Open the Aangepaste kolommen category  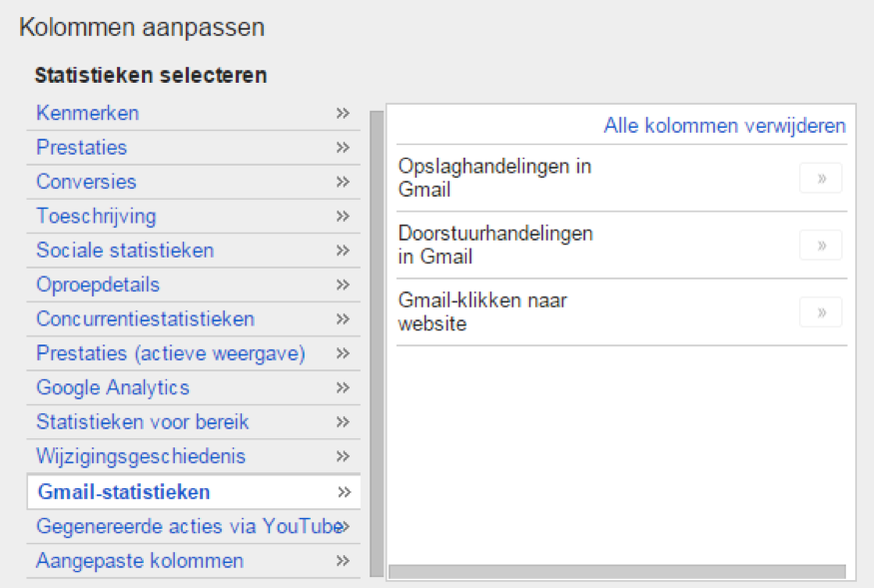[194, 561]
